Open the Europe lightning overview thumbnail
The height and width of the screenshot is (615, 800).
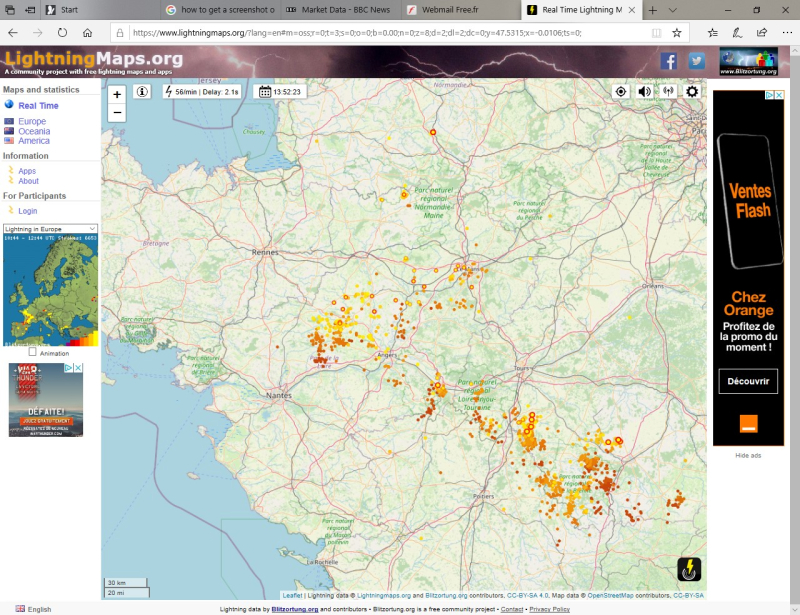click(51, 290)
